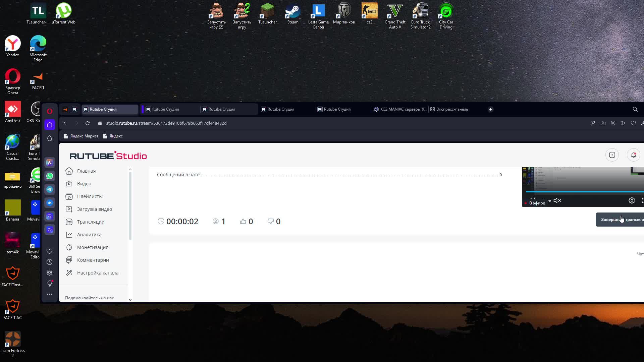This screenshot has width=644, height=362.
Task: Open Euro Truck Simulator 2 shortcut in top row
Action: [x=420, y=16]
